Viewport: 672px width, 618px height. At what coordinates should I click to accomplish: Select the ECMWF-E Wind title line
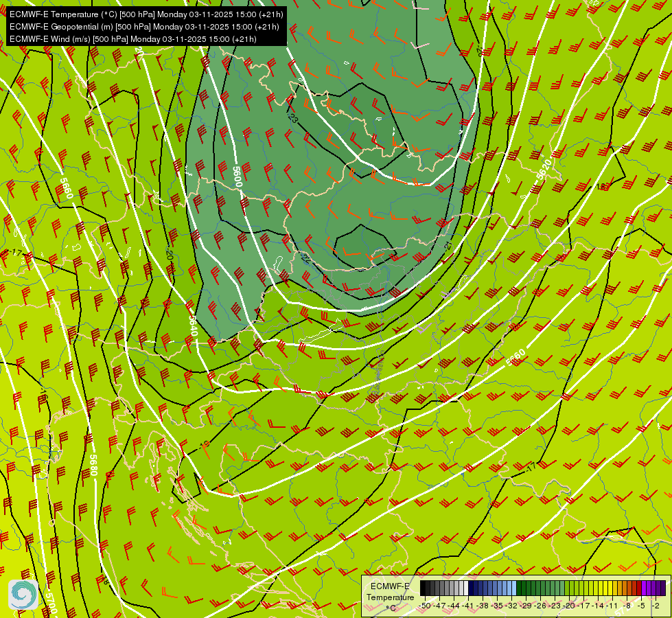pos(133,39)
